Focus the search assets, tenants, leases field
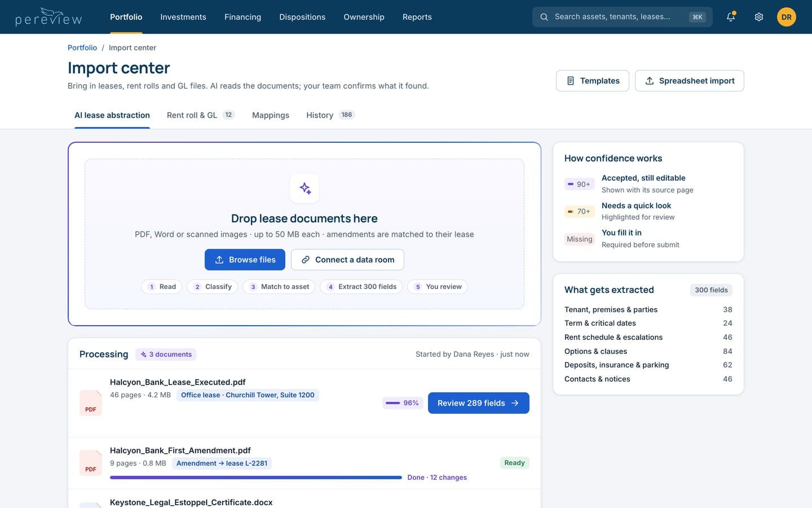 [x=623, y=17]
